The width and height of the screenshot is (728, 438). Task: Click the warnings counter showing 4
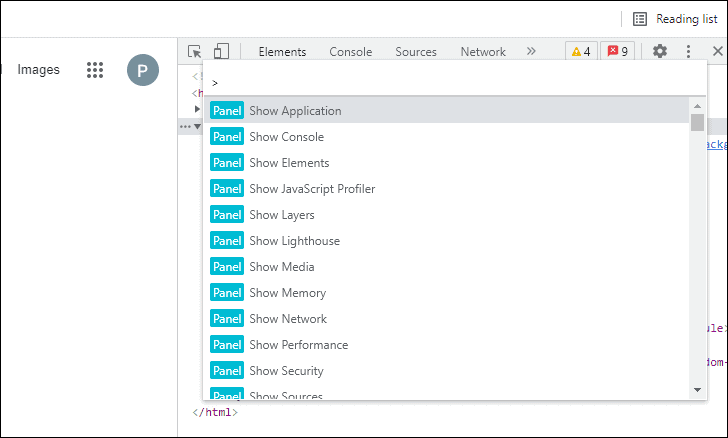(581, 51)
